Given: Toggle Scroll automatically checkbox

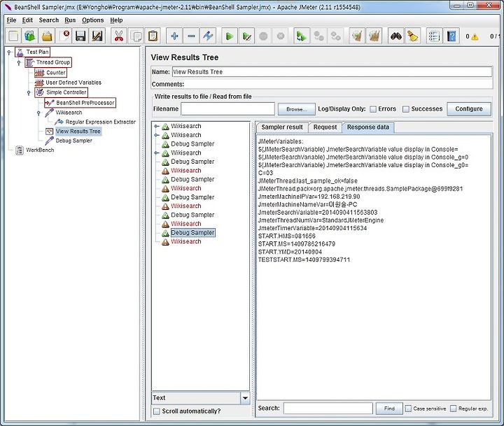Looking at the screenshot, I should pos(157,411).
